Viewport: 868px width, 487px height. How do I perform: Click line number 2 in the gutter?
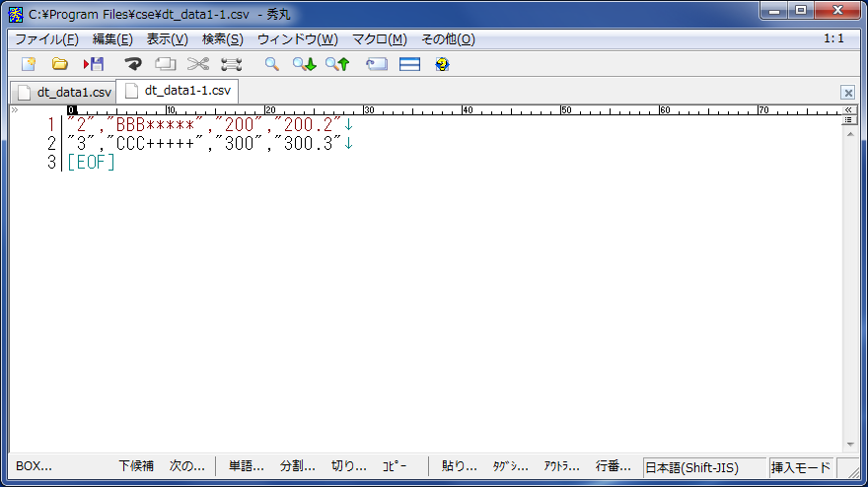(51, 144)
